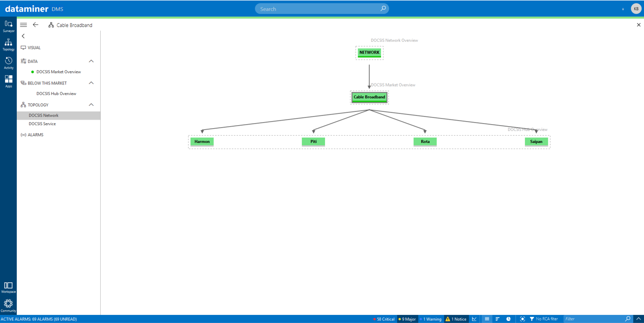Image resolution: width=644 pixels, height=323 pixels.
Task: Click the magnifier in the alarm filter box
Action: point(628,319)
